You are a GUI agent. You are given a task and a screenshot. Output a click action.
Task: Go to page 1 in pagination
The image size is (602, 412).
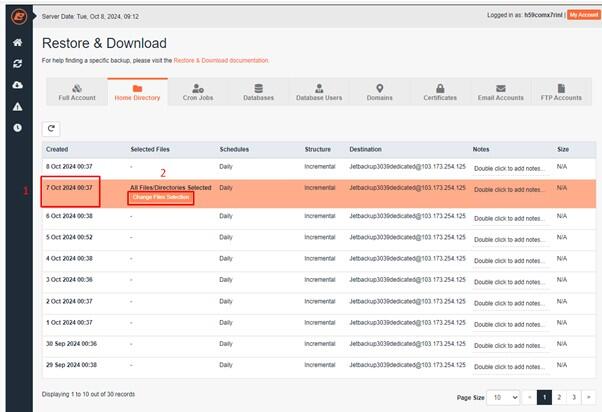(x=544, y=397)
